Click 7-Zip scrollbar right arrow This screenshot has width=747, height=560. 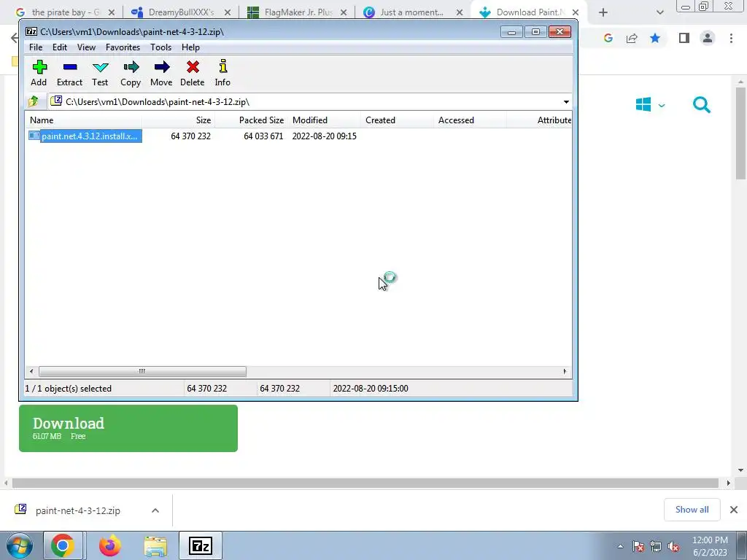click(565, 371)
